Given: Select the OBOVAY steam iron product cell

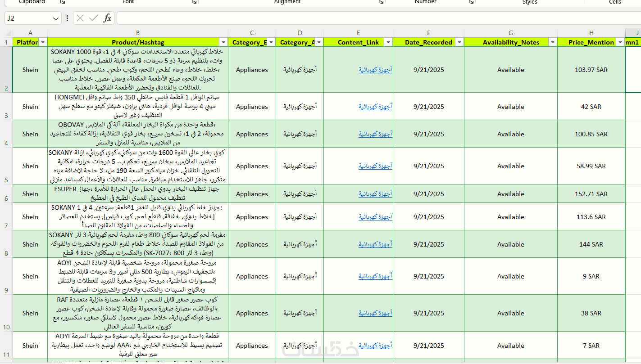Looking at the screenshot, I should pos(138,134).
